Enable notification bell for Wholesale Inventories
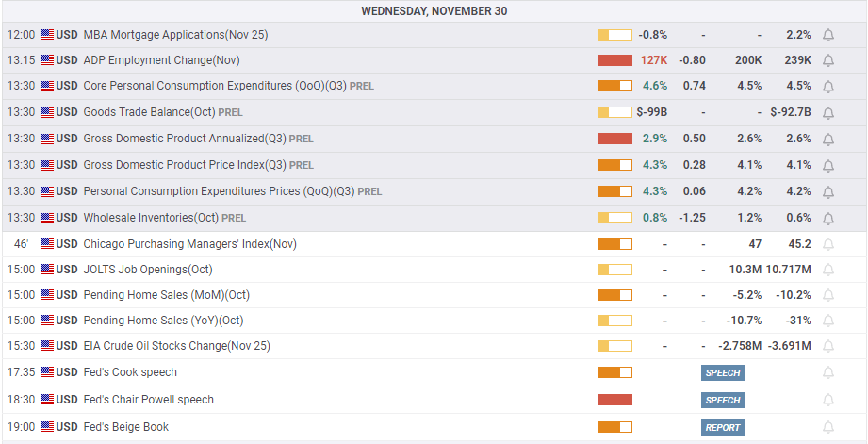Screen dimensions: 868x444 (x=828, y=218)
